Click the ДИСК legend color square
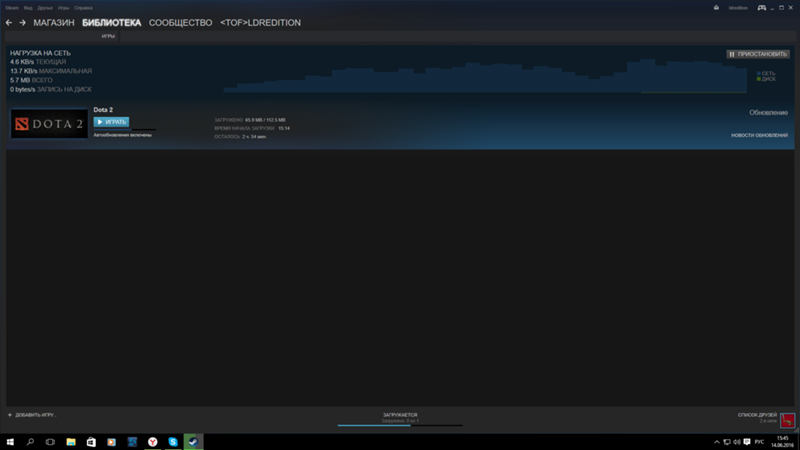800x450 pixels. [x=759, y=79]
